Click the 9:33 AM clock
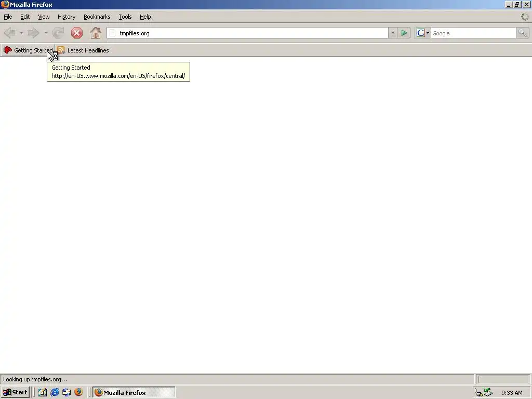 click(512, 393)
